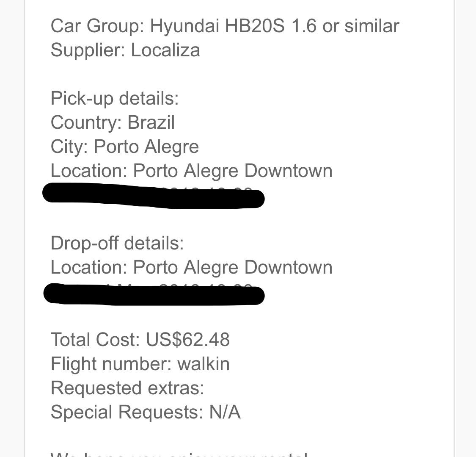
Task: Click the Special Requests: N/A line
Action: (x=146, y=413)
